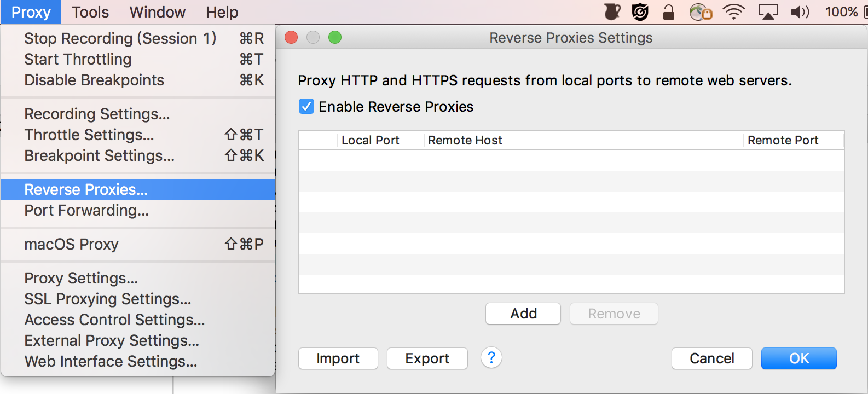Click the disabled Remove button
Screen dimensions: 868x394
(614, 314)
